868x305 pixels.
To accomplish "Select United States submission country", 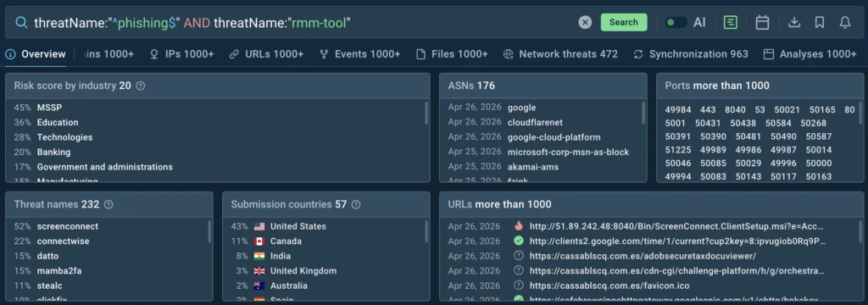I will click(298, 226).
